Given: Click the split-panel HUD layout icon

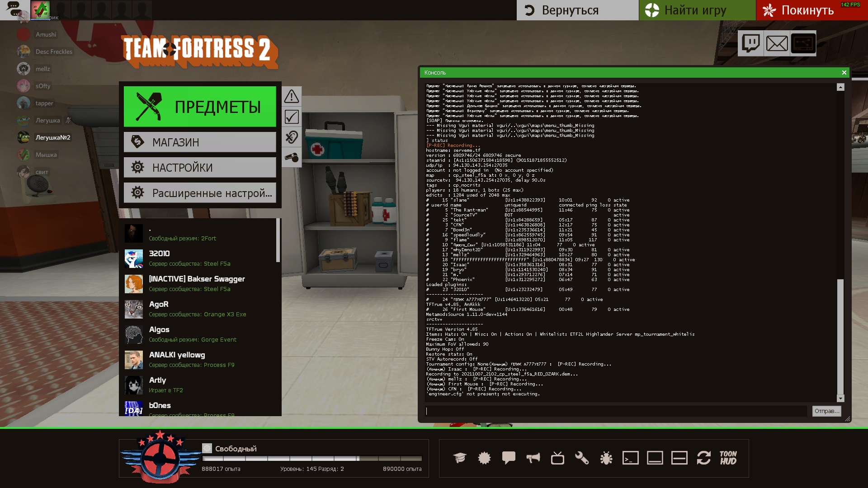Looking at the screenshot, I should point(679,458).
